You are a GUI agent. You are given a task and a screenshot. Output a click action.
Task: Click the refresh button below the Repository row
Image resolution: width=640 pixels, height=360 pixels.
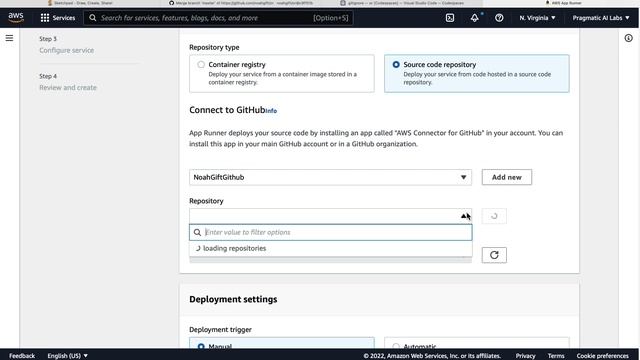point(494,255)
